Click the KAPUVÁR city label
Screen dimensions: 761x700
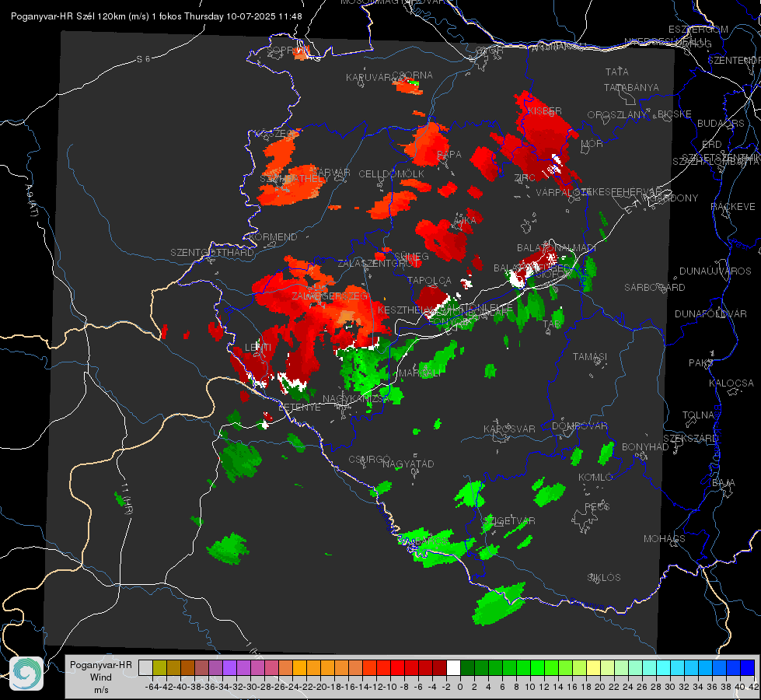point(368,78)
